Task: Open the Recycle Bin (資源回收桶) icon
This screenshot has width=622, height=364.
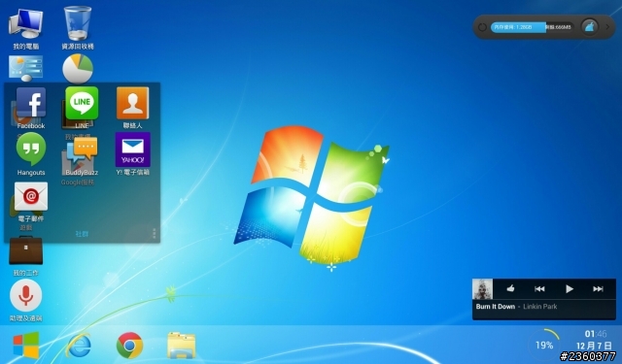Action: pyautogui.click(x=78, y=23)
